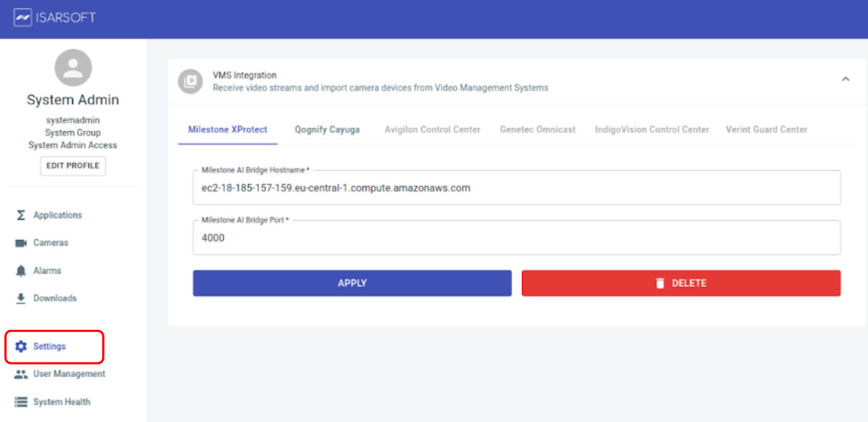This screenshot has height=422, width=868.
Task: Open Downloads in the sidebar
Action: pyautogui.click(x=55, y=298)
